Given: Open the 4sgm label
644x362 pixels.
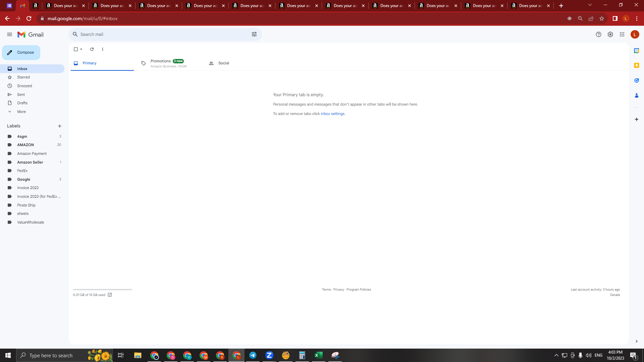Looking at the screenshot, I should coord(32,136).
